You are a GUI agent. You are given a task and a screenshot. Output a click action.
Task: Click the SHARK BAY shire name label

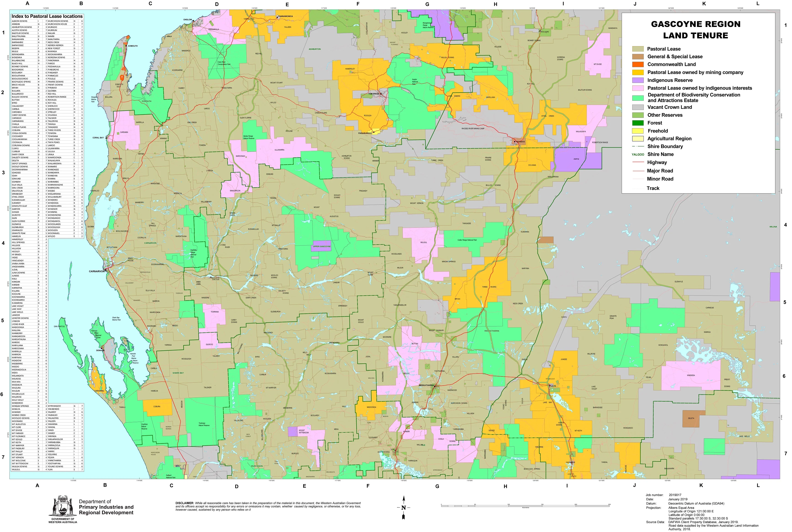click(178, 373)
